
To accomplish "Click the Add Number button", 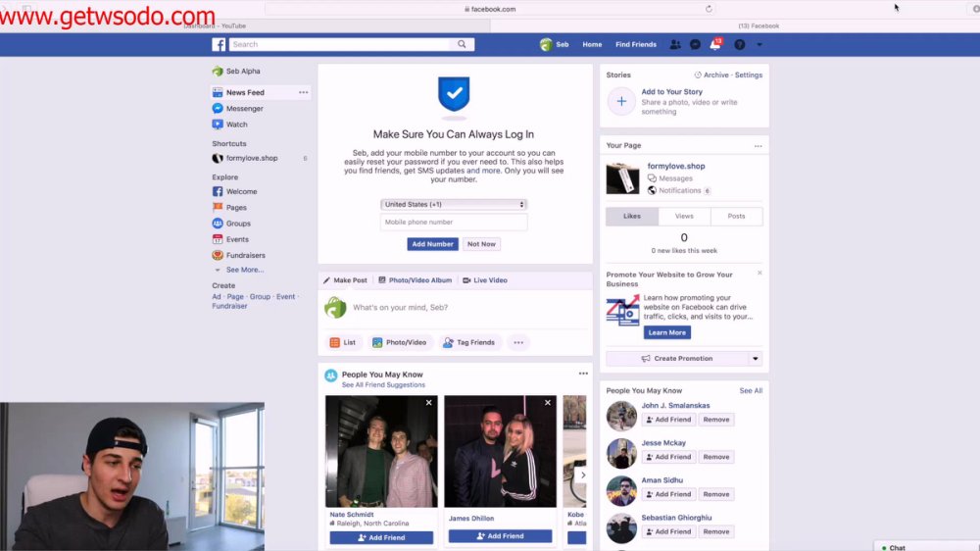I will 432,244.
